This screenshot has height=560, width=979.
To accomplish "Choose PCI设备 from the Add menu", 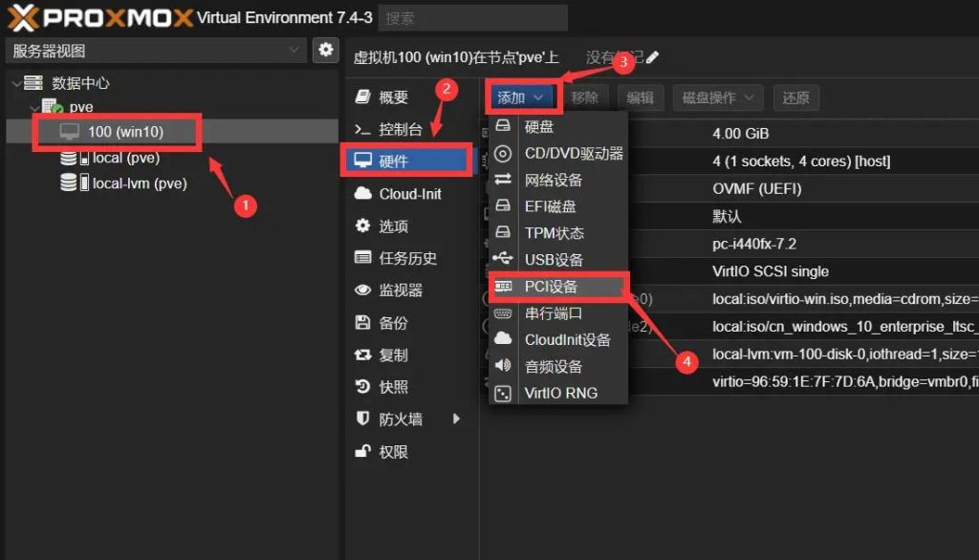I will point(558,287).
